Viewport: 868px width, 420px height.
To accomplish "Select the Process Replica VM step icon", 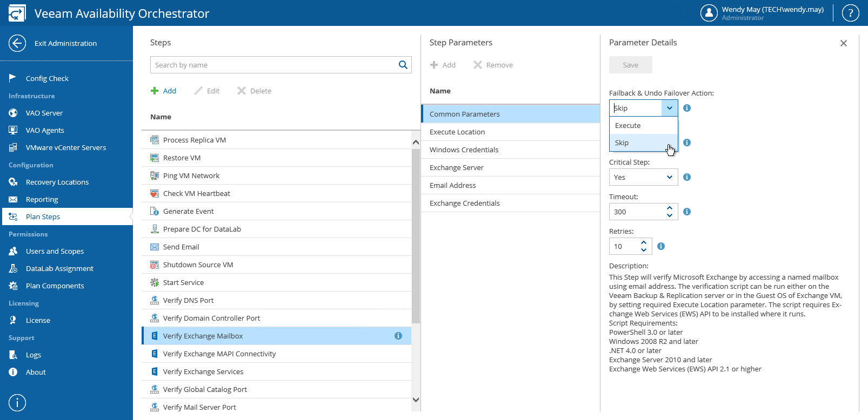I will [155, 140].
